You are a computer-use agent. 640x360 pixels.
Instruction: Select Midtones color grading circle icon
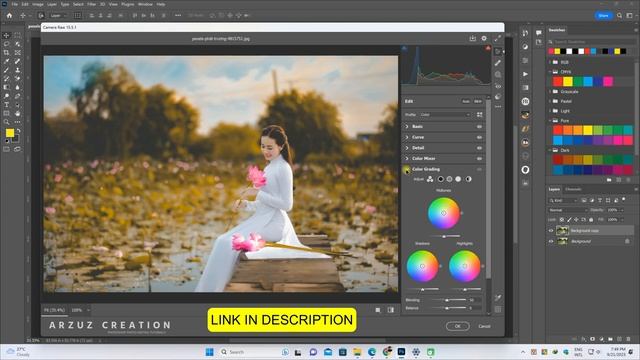point(449,179)
